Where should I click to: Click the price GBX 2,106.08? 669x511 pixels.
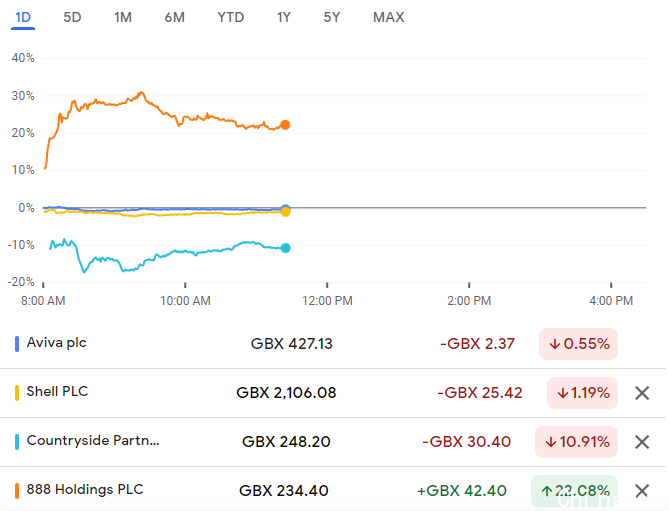pos(286,393)
